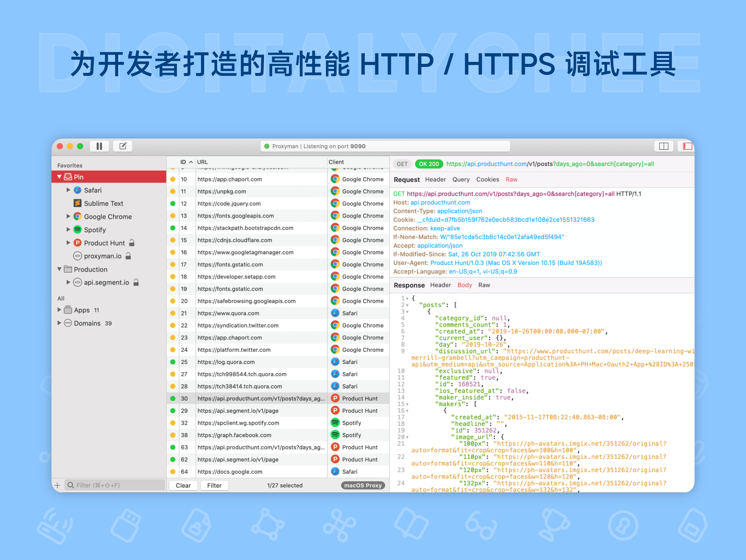Screen dimensions: 746x560
Task: Switch to the response Raw tab
Action: pos(484,285)
